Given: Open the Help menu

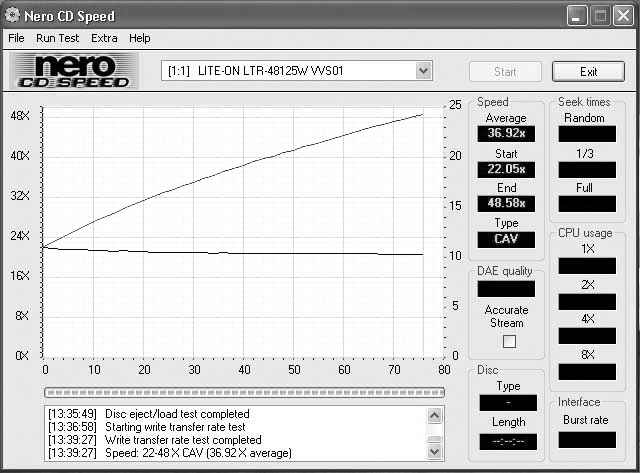Looking at the screenshot, I should 140,38.
